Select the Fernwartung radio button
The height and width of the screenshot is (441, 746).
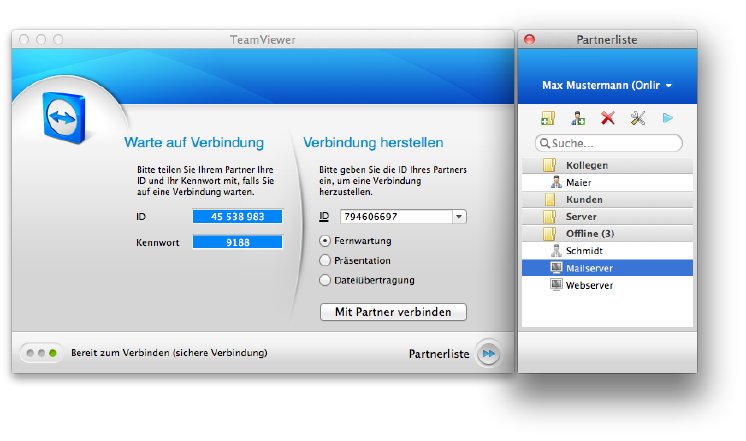pyautogui.click(x=324, y=241)
